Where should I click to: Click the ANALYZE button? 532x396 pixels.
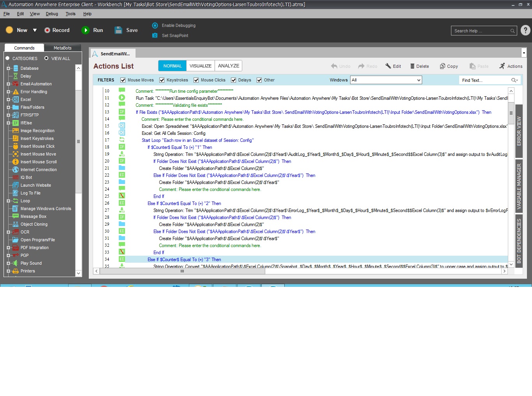pos(229,66)
